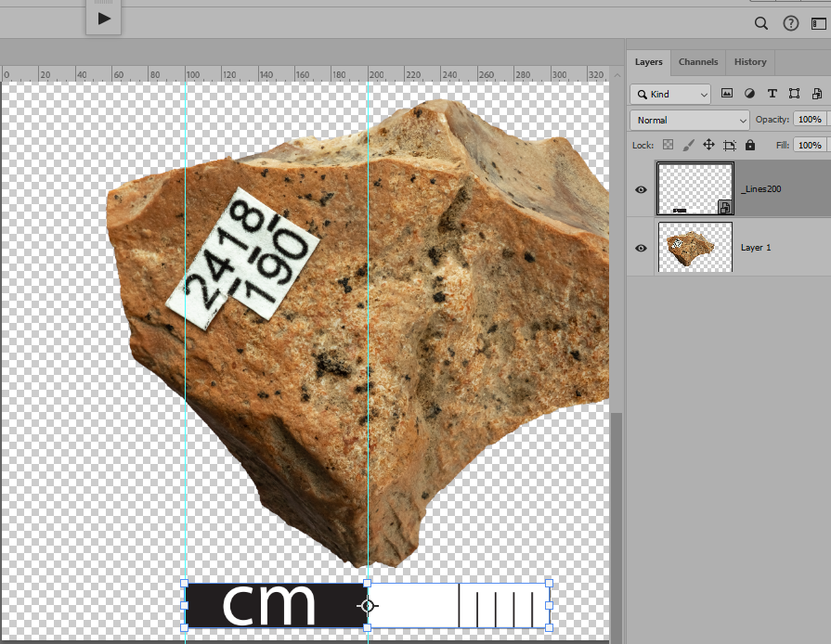831x644 pixels.
Task: Filter layers by smart objects icon
Action: 817,93
